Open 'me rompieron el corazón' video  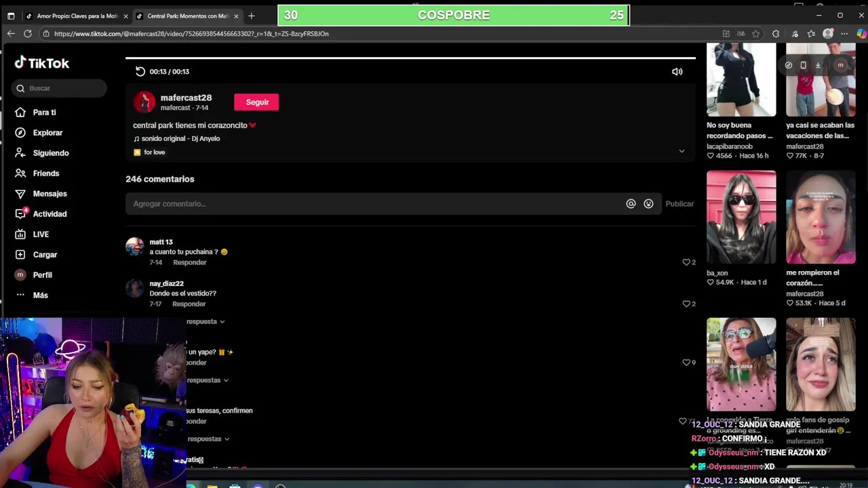tap(821, 217)
